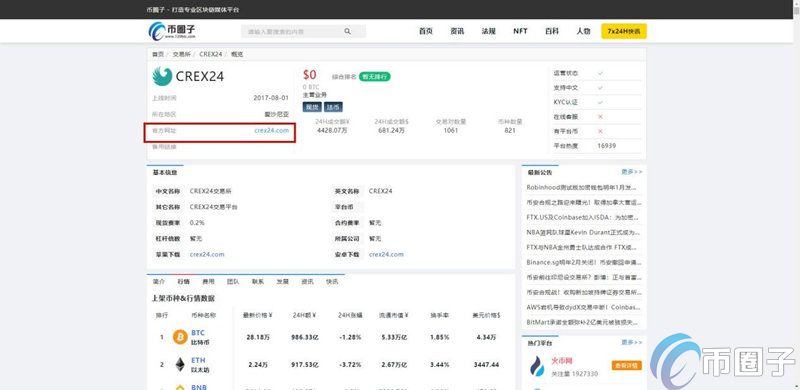Open the 团队 tab
This screenshot has height=390, width=800.
(x=233, y=281)
